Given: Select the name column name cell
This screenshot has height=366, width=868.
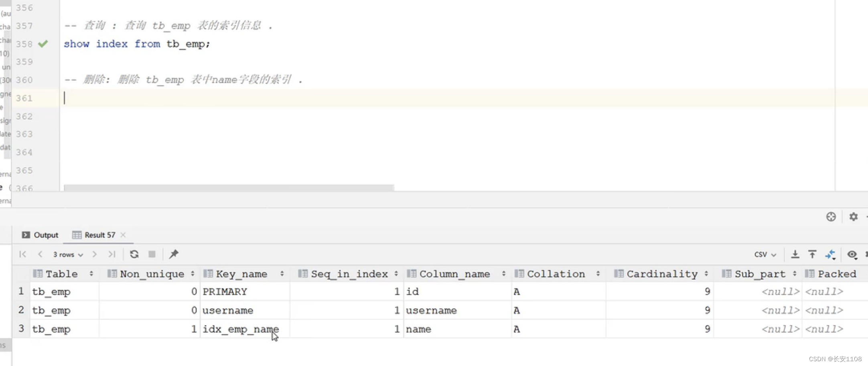Looking at the screenshot, I should pos(457,329).
